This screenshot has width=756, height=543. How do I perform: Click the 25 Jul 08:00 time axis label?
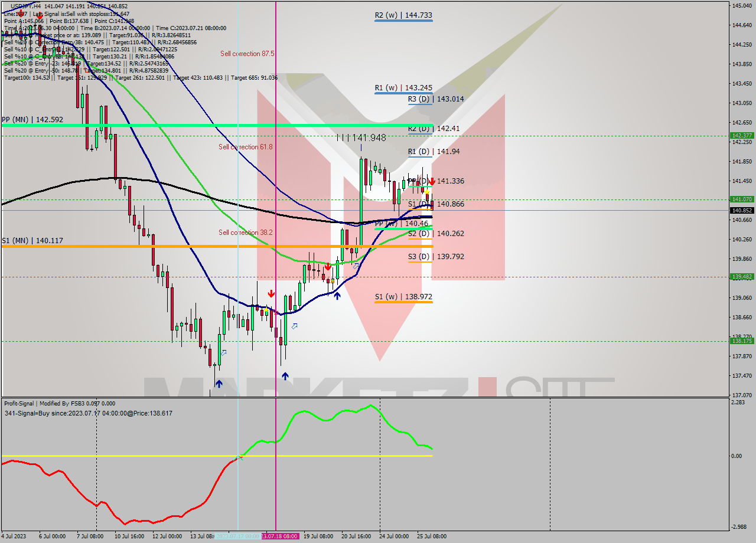[432, 537]
